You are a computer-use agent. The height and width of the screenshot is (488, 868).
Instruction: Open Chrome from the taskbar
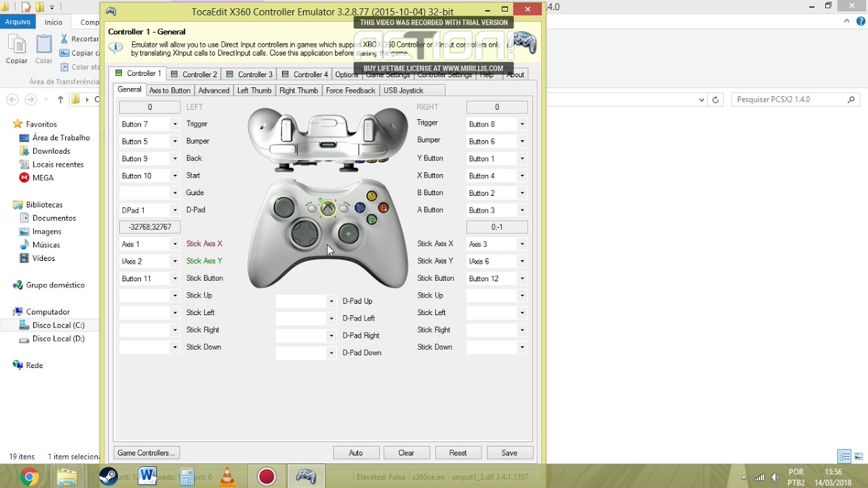pos(28,477)
